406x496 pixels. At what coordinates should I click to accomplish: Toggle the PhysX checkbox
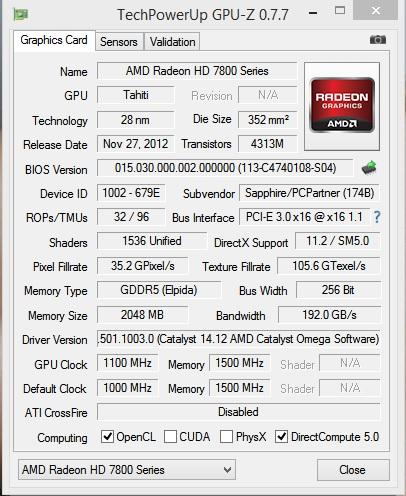pos(226,436)
